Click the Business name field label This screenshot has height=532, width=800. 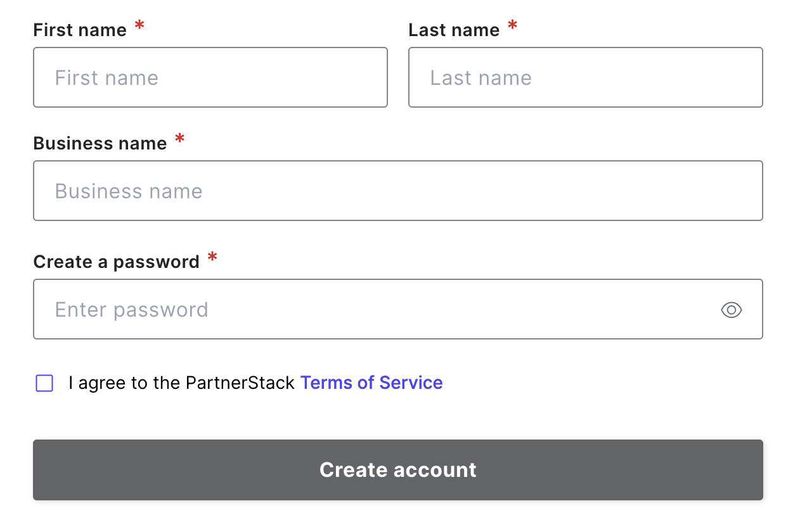click(100, 143)
